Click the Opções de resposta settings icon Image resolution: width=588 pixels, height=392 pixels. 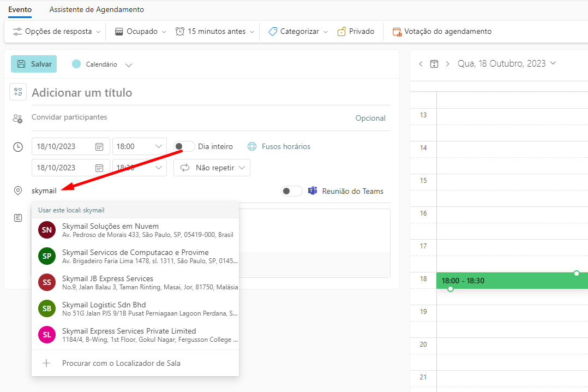pos(17,32)
